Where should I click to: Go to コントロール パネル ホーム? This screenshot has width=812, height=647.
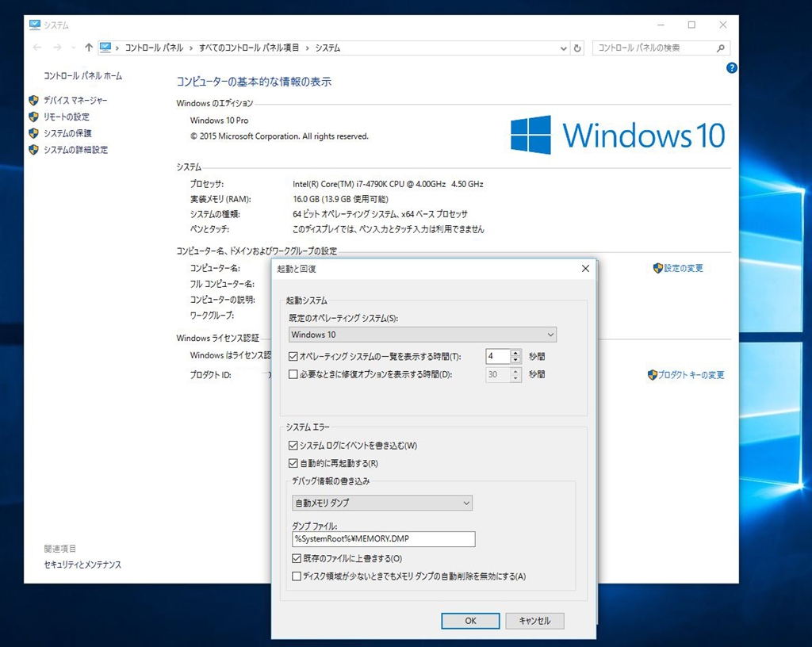(x=82, y=76)
